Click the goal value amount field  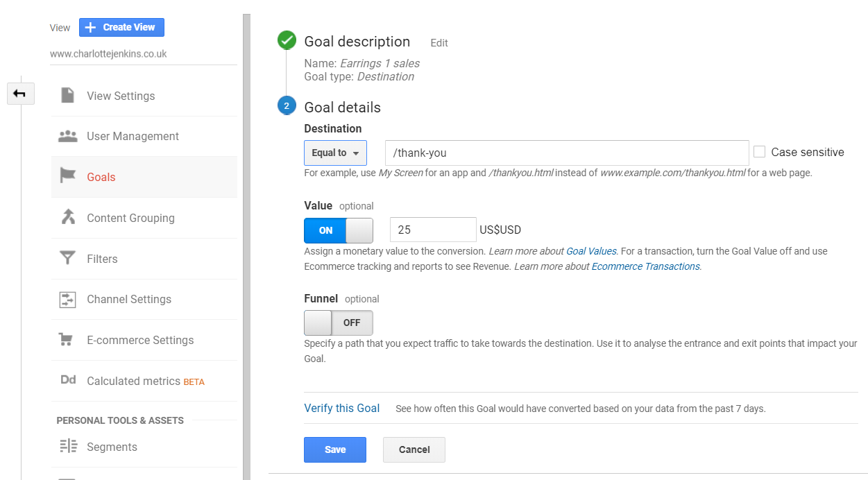tap(433, 230)
